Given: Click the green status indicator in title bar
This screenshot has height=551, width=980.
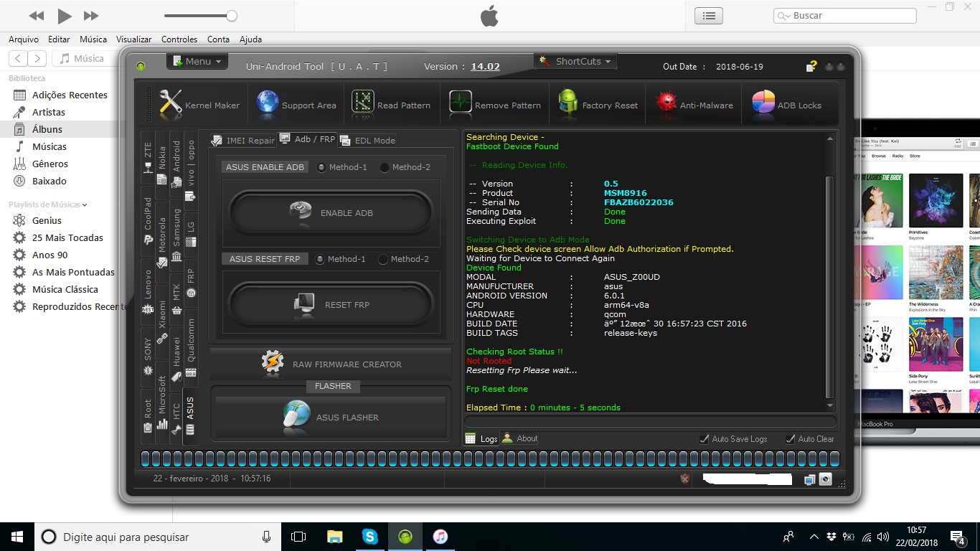Looking at the screenshot, I should point(141,66).
